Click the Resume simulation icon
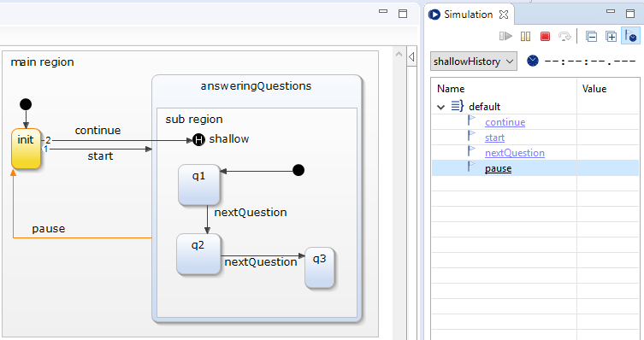Viewport: 644px width, 340px height. pos(505,37)
